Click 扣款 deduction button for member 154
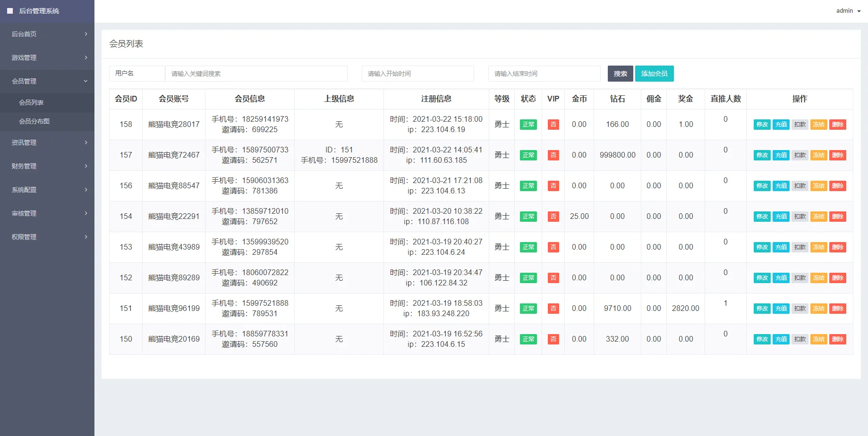The image size is (868, 436). (800, 216)
